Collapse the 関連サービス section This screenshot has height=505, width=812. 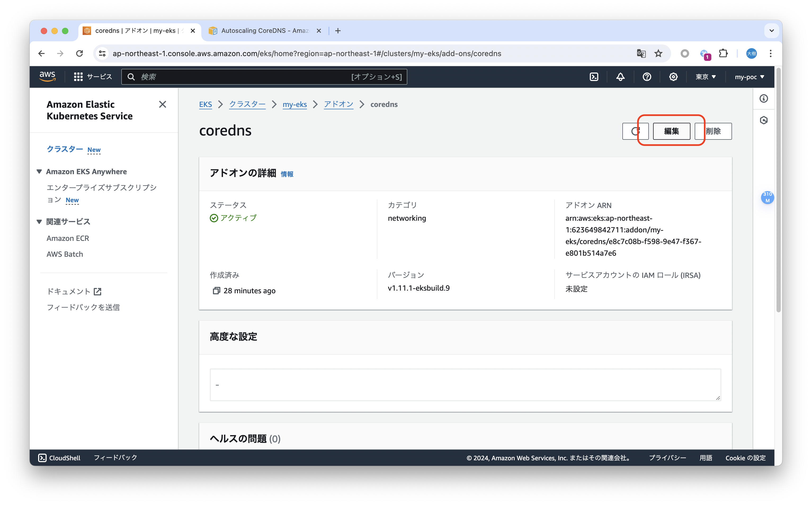pos(39,222)
